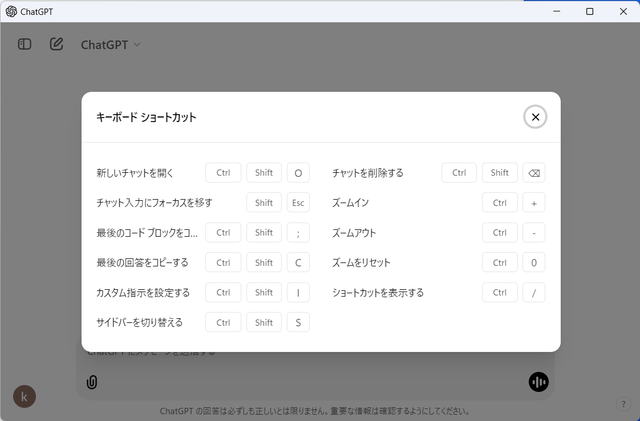The width and height of the screenshot is (640, 421).
Task: Click the text ショートカットを表示する
Action: pyautogui.click(x=378, y=293)
